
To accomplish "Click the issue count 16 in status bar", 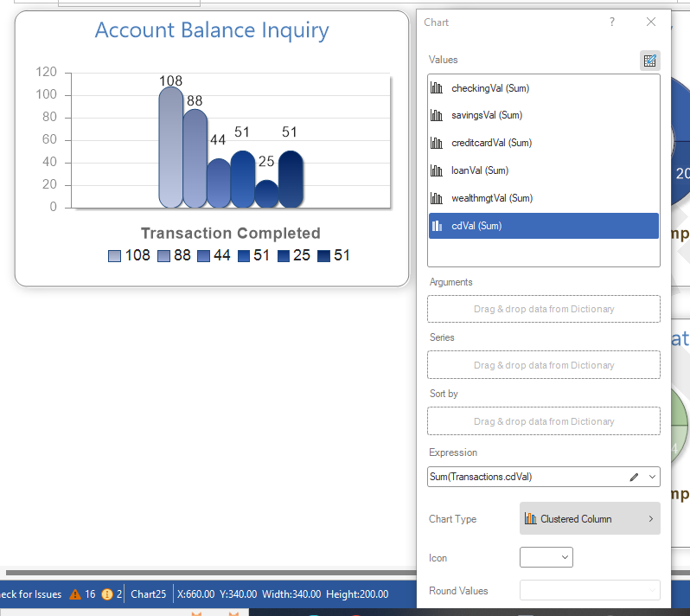I will coord(90,594).
